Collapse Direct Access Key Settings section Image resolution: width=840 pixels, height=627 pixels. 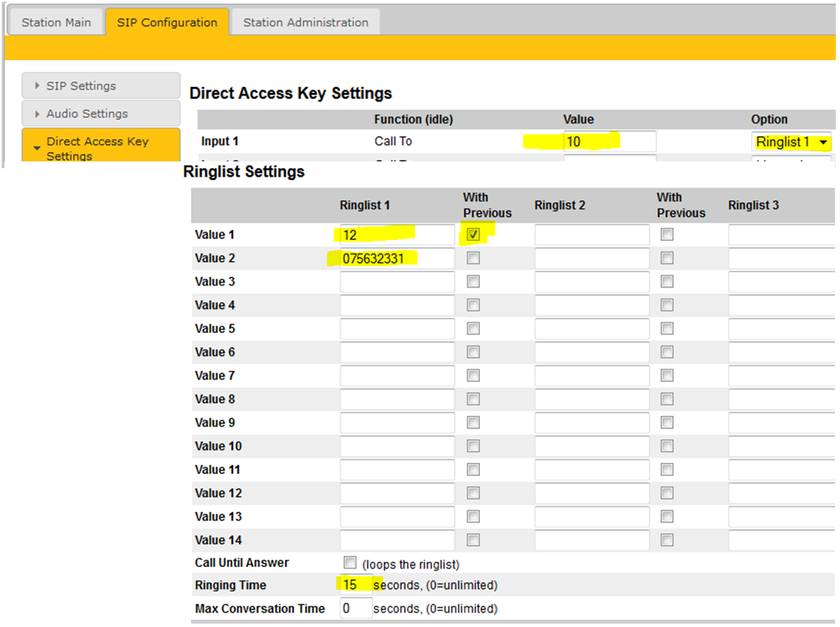101,148
